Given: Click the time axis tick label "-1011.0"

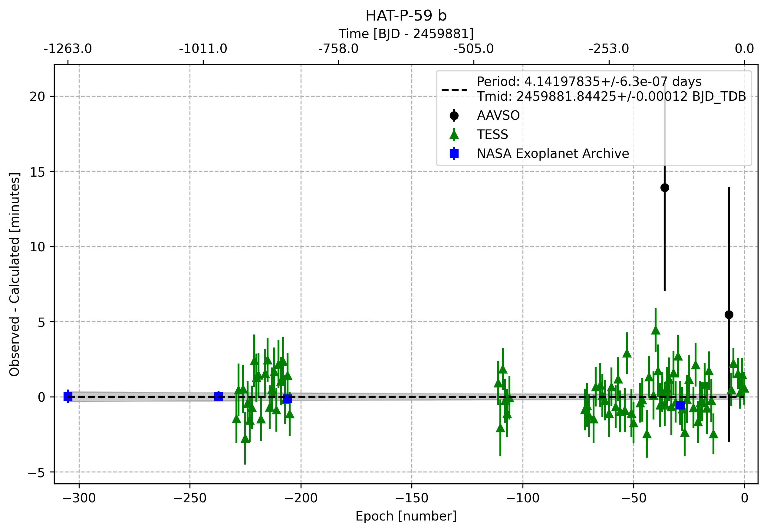Looking at the screenshot, I should [x=203, y=49].
